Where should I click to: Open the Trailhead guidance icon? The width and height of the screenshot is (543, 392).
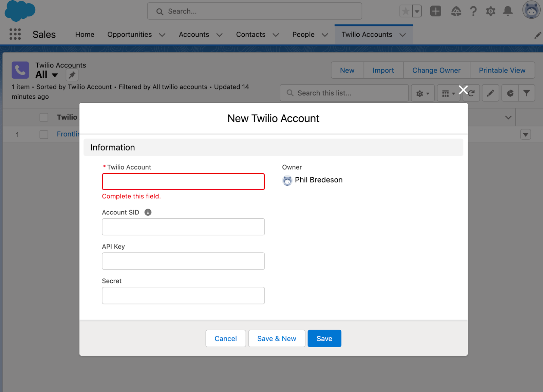click(x=456, y=12)
